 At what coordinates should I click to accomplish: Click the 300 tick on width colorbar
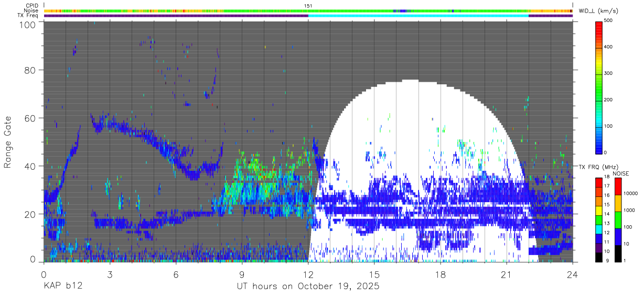coord(608,73)
